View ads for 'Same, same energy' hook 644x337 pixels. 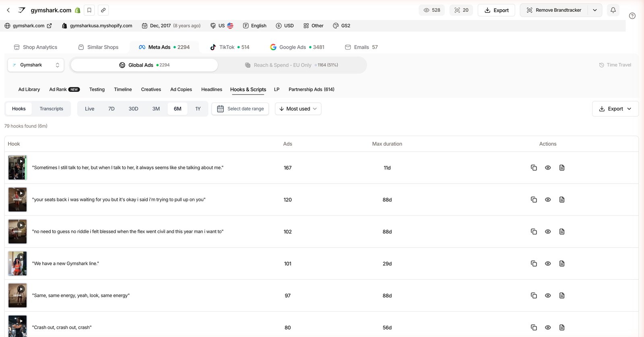coord(548,296)
